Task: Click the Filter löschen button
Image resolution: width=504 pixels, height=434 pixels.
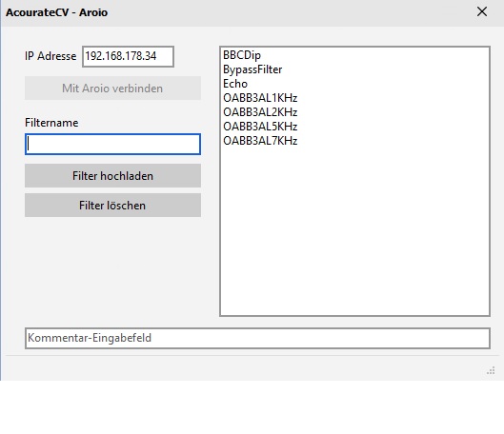Action: (112, 206)
